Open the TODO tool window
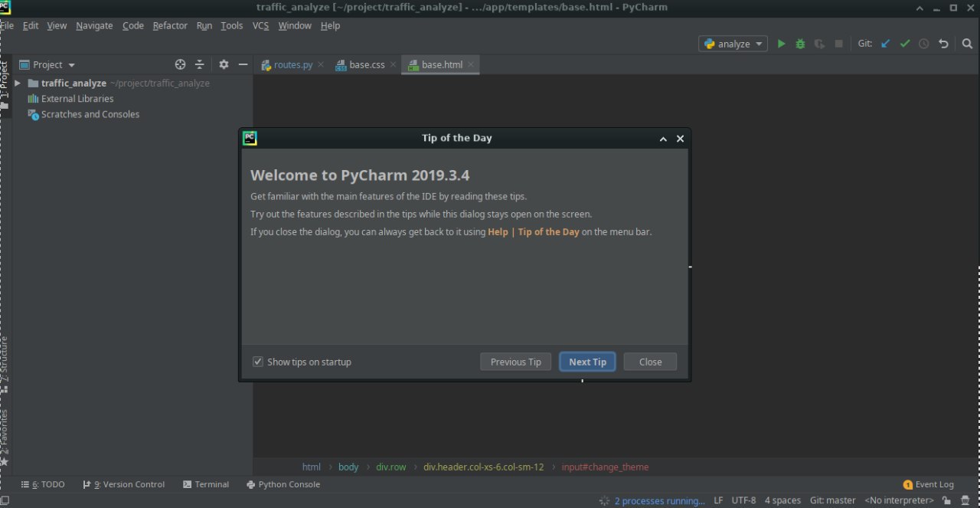This screenshot has width=980, height=508. click(43, 484)
